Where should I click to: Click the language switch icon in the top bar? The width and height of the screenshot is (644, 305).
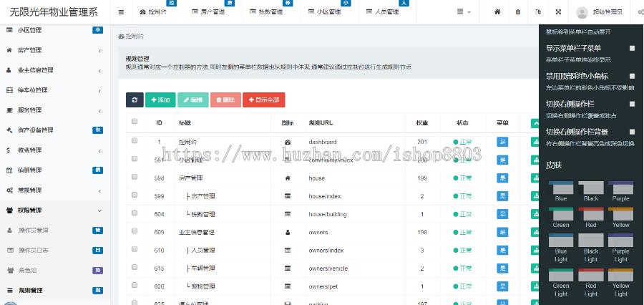pos(538,12)
